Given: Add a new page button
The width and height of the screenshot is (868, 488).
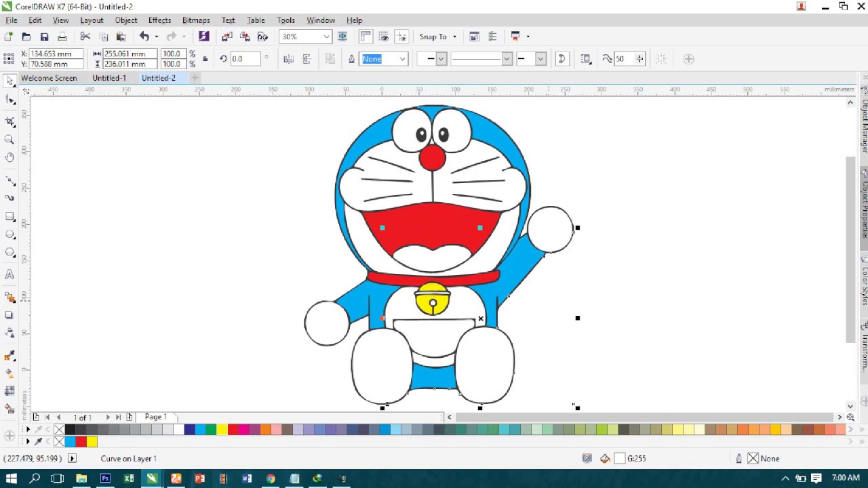Looking at the screenshot, I should 130,417.
